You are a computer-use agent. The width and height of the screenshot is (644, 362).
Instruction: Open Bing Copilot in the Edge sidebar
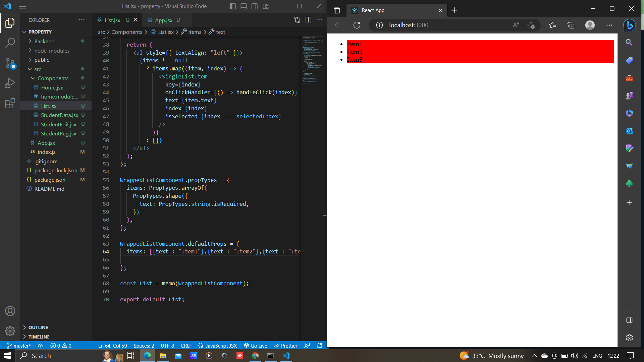630,25
